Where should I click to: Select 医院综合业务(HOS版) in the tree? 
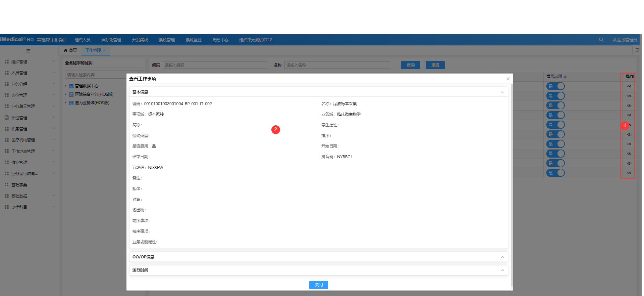point(94,94)
